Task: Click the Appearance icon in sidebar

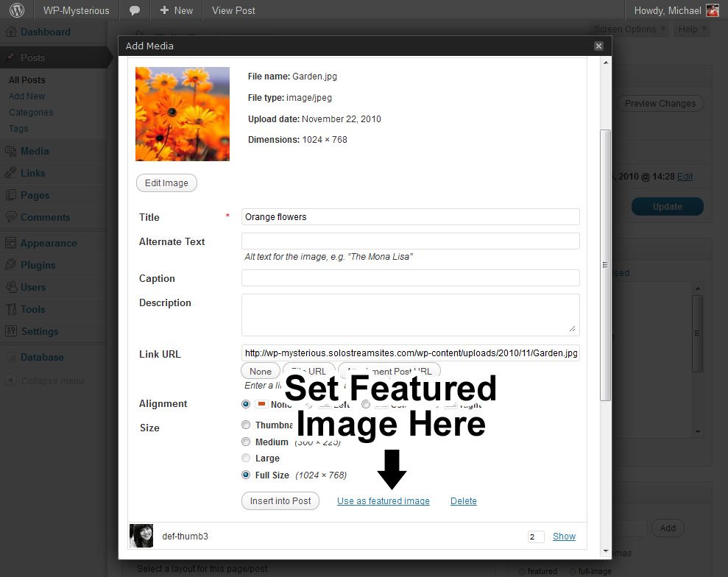Action: pos(11,243)
